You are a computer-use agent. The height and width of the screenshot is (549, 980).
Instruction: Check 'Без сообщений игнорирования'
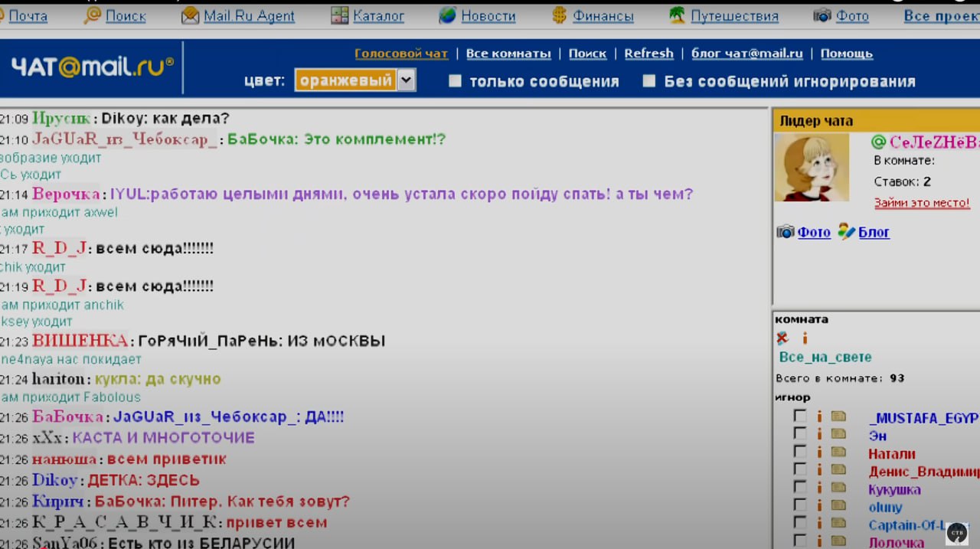pyautogui.click(x=649, y=80)
